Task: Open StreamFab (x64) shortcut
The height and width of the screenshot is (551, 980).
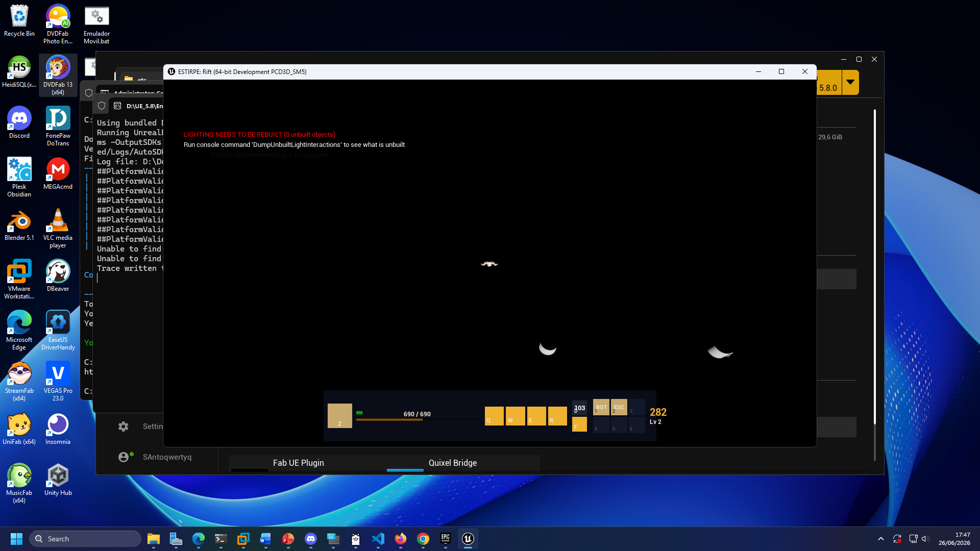Action: pyautogui.click(x=19, y=382)
